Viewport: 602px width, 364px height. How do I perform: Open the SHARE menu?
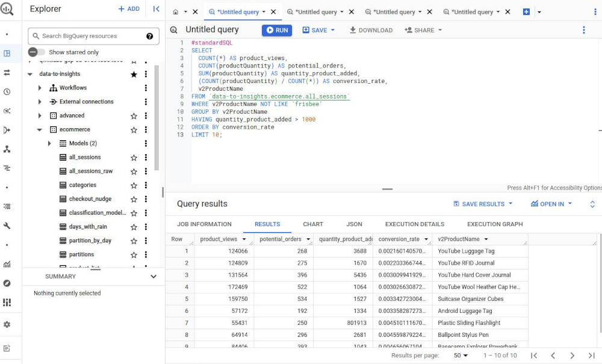[x=423, y=30]
